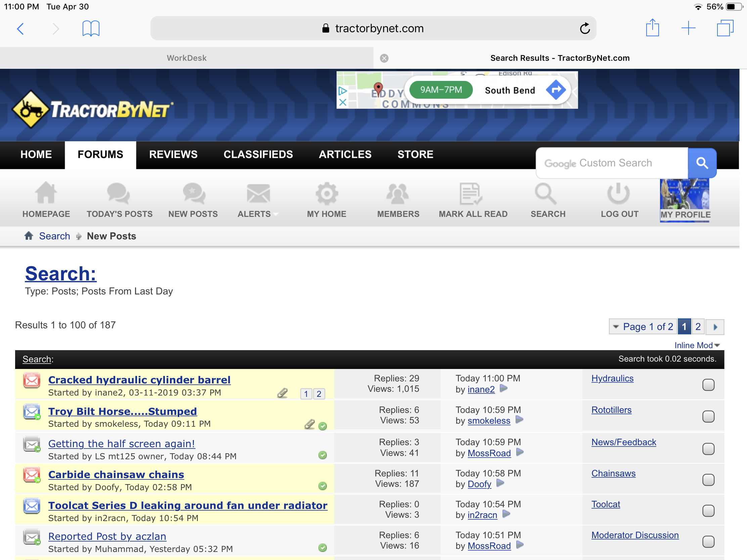Viewport: 747px width, 560px height.
Task: Tick checkbox for Troy Bilt Horse thread
Action: 708,416
